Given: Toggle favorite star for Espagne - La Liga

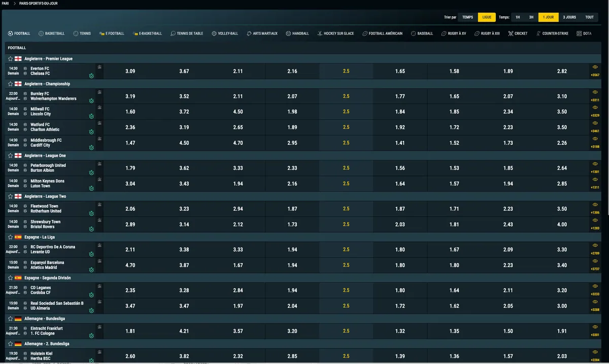Looking at the screenshot, I should (x=10, y=237).
